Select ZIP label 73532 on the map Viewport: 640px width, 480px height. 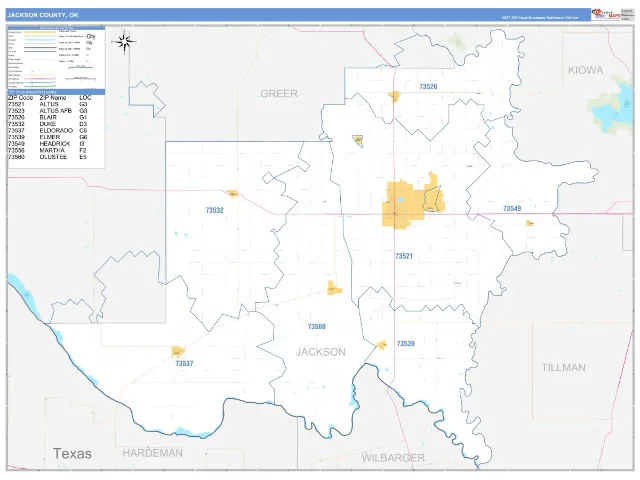point(214,210)
